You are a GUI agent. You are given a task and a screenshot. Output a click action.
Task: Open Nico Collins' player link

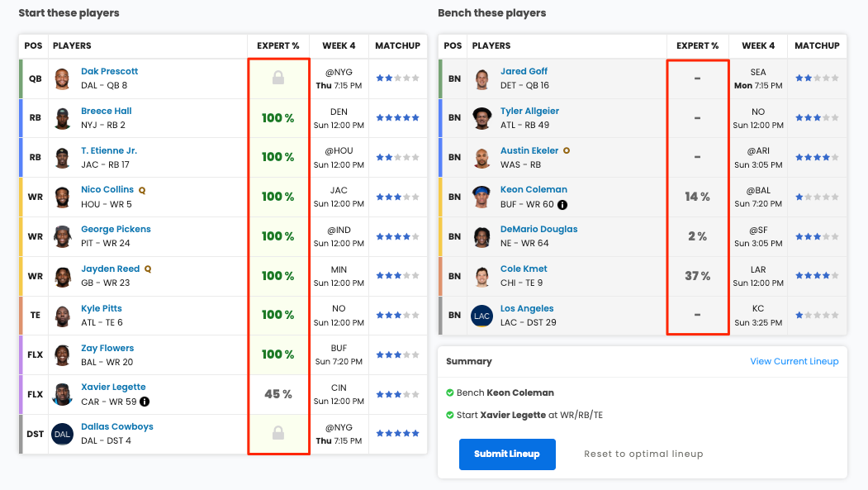tap(107, 189)
